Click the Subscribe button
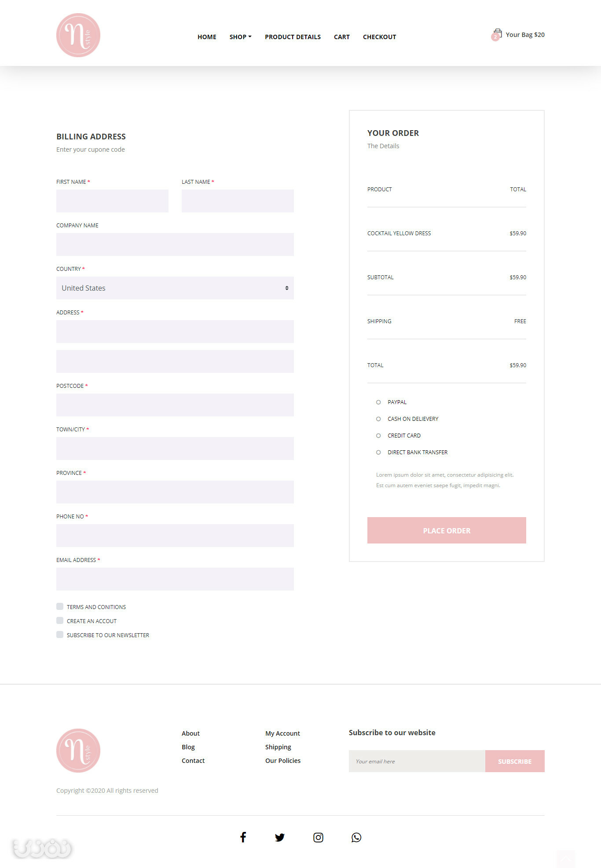601x868 pixels. (x=515, y=761)
